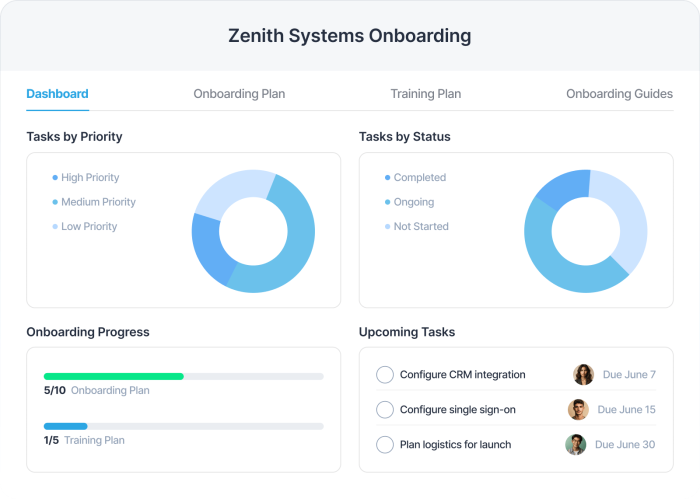
Task: Click the Low Priority legend dot
Action: coord(54,227)
